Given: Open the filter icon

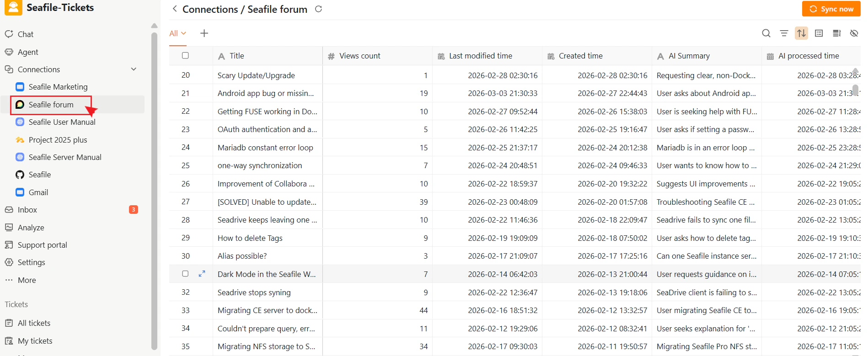Looking at the screenshot, I should coord(784,33).
